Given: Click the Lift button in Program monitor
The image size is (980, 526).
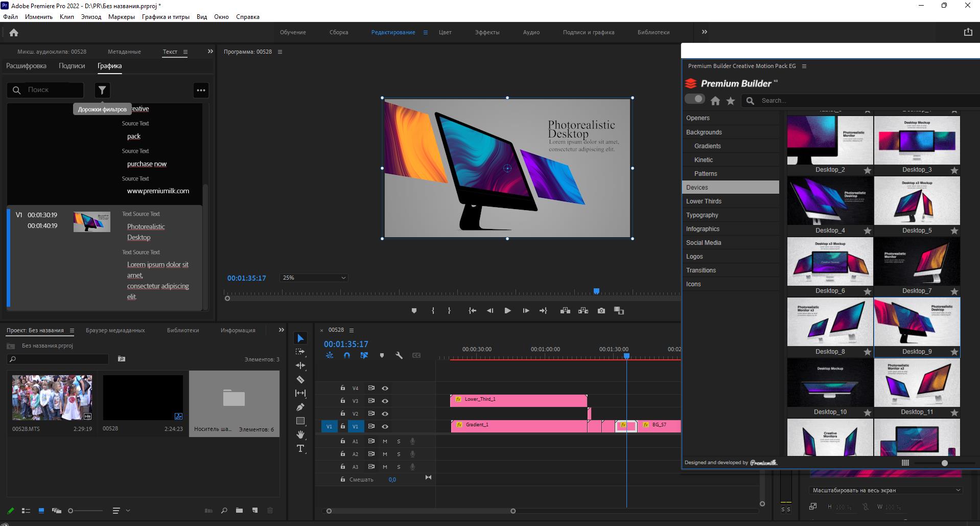Looking at the screenshot, I should coord(565,311).
